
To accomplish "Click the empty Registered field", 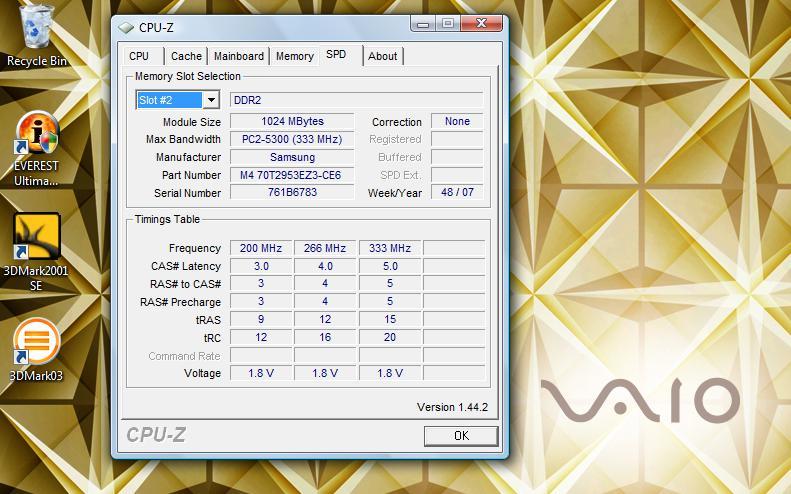I will tap(457, 139).
